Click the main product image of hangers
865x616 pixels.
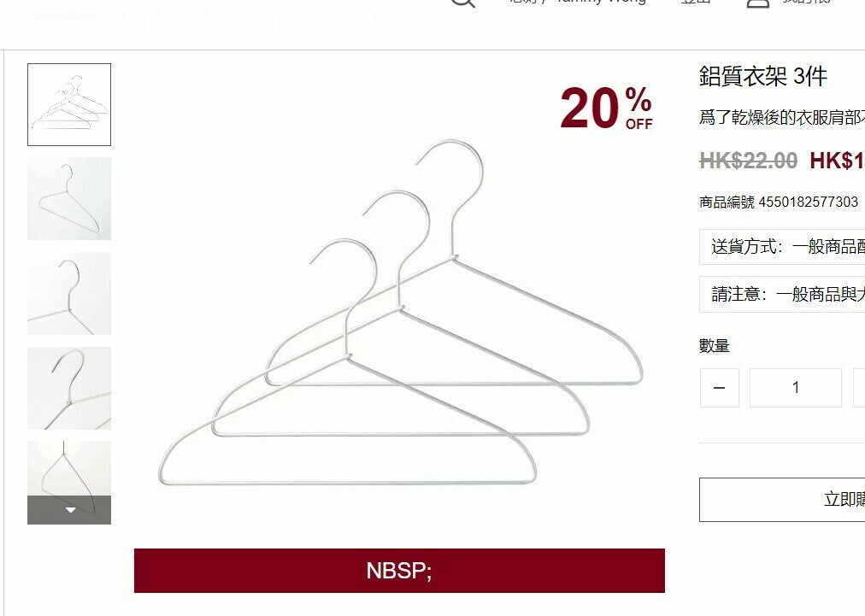point(399,306)
